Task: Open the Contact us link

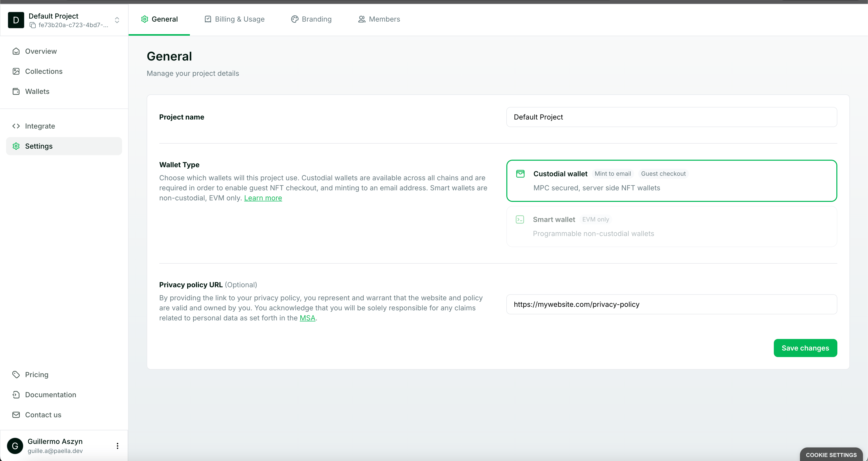Action: pos(64,415)
